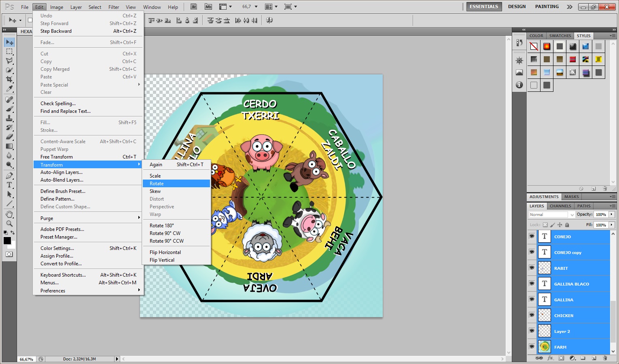Expand the layer Opacity slider arrow
The image size is (619, 364).
pos(612,214)
